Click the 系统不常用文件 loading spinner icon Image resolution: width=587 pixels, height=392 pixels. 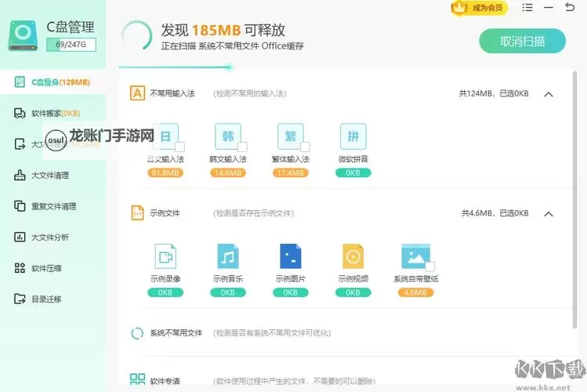[x=137, y=333]
